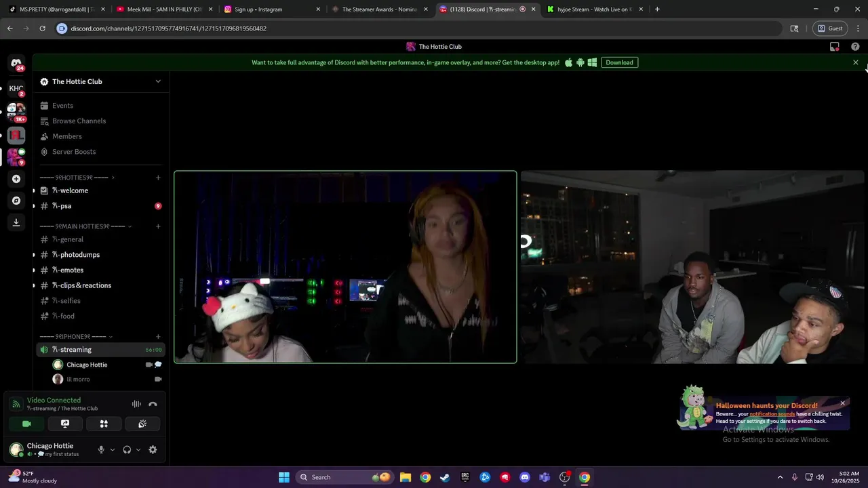Click the Android app icon in banner
Screen dimensions: 868x488
(580, 62)
